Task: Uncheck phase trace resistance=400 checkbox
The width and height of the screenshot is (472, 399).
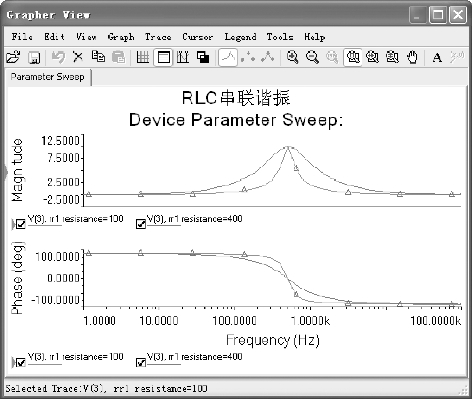Action: coord(141,362)
